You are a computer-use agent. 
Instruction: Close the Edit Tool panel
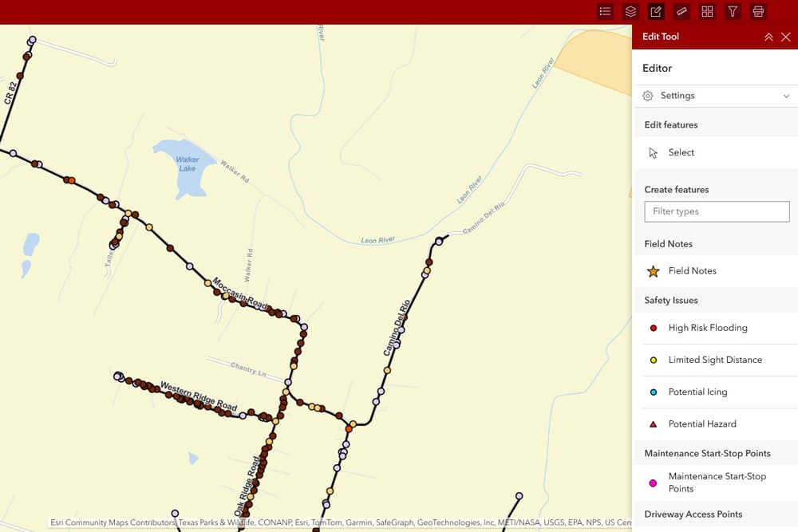pos(786,37)
